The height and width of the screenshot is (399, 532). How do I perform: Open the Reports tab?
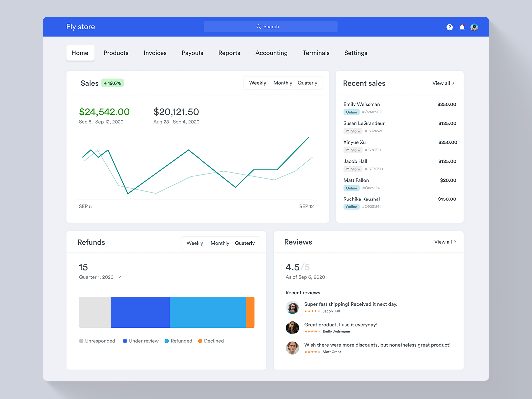(229, 53)
